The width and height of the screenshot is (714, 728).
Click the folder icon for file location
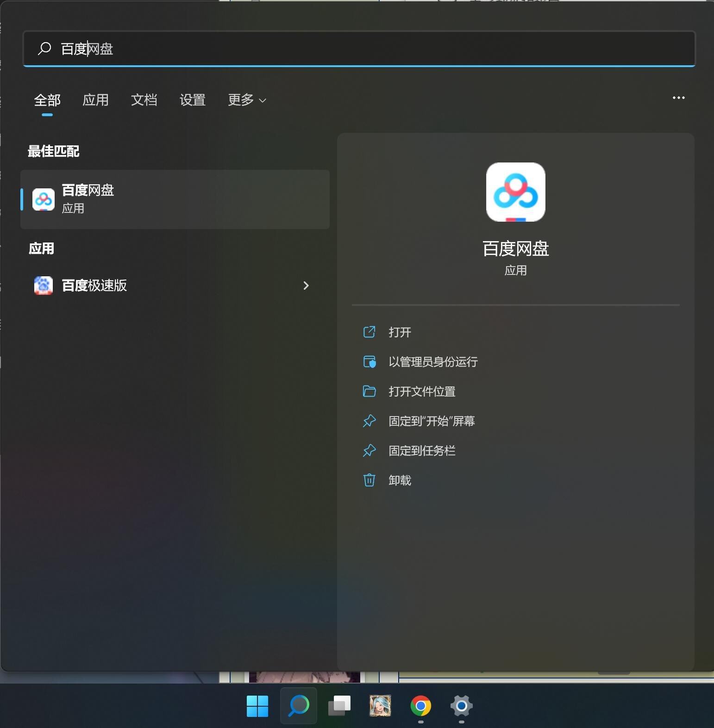coord(369,391)
